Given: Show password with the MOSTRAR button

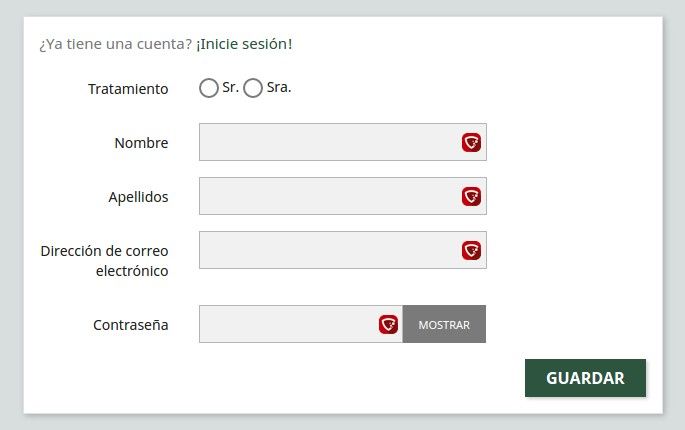Looking at the screenshot, I should (444, 324).
